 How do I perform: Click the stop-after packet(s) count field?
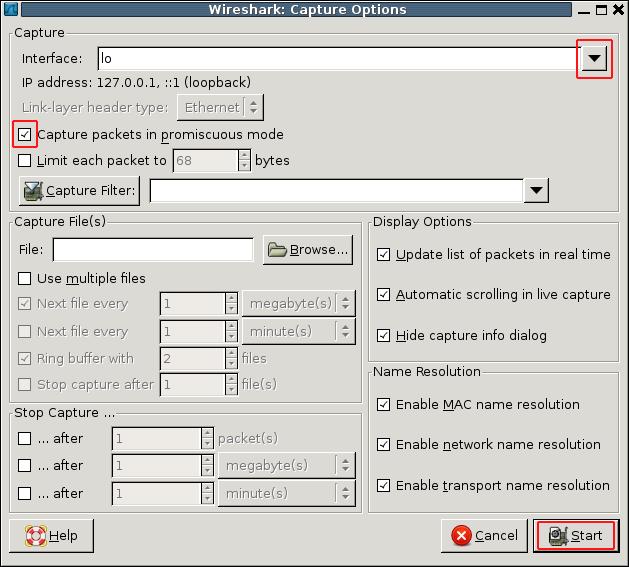click(x=157, y=438)
